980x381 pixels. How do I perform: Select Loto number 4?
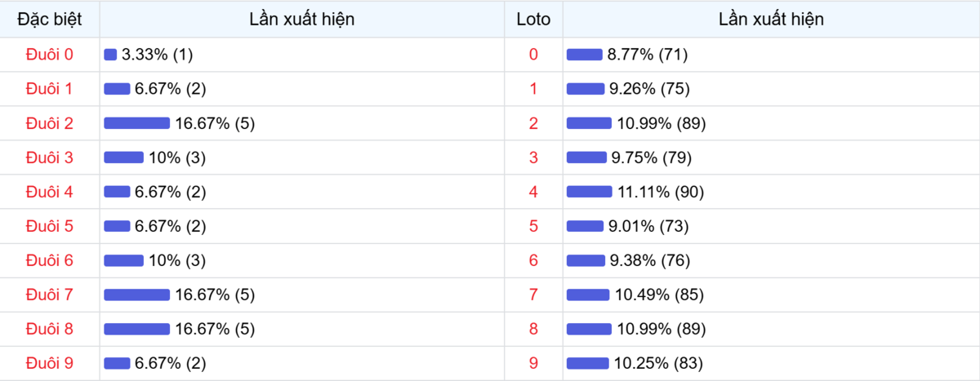tap(533, 192)
